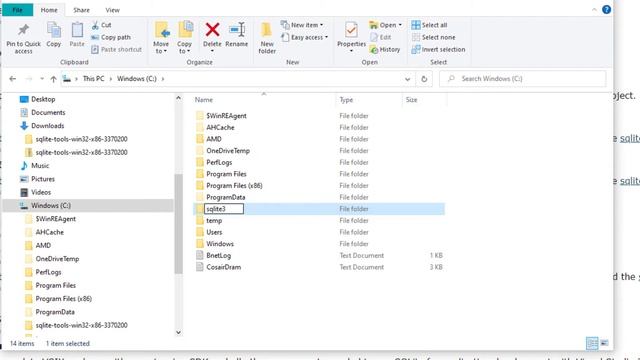Switch to the Share tab

(x=81, y=10)
